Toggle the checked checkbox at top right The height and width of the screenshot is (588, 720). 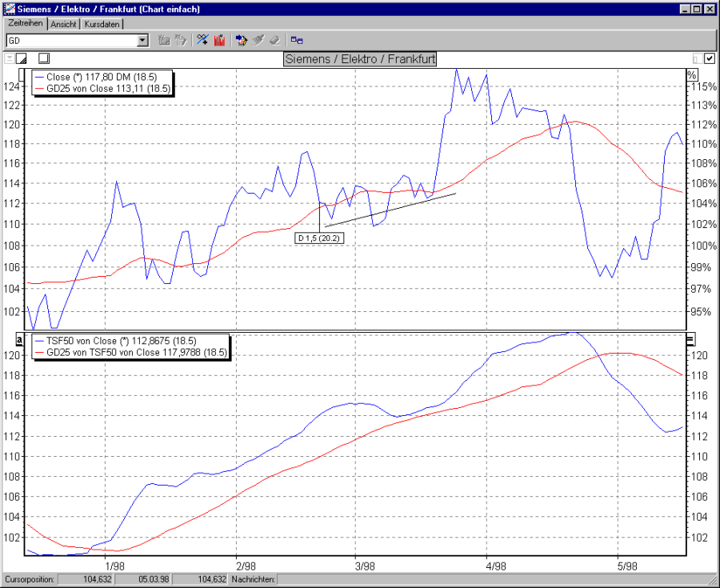[710, 58]
